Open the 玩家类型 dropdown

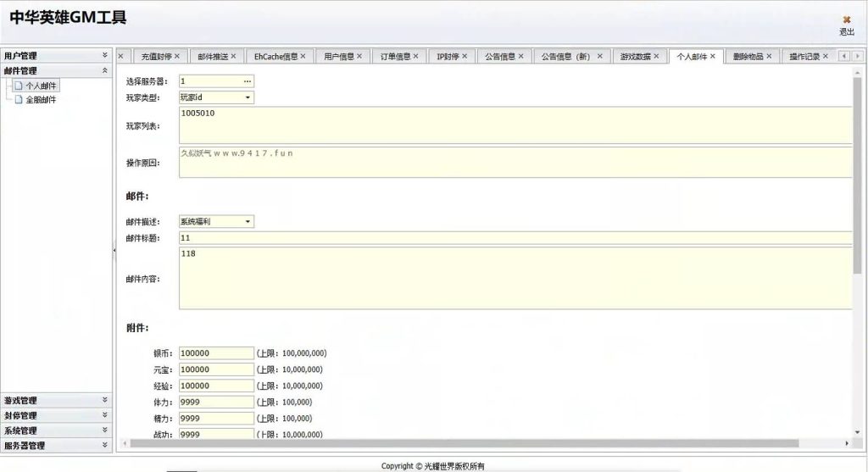click(x=248, y=97)
